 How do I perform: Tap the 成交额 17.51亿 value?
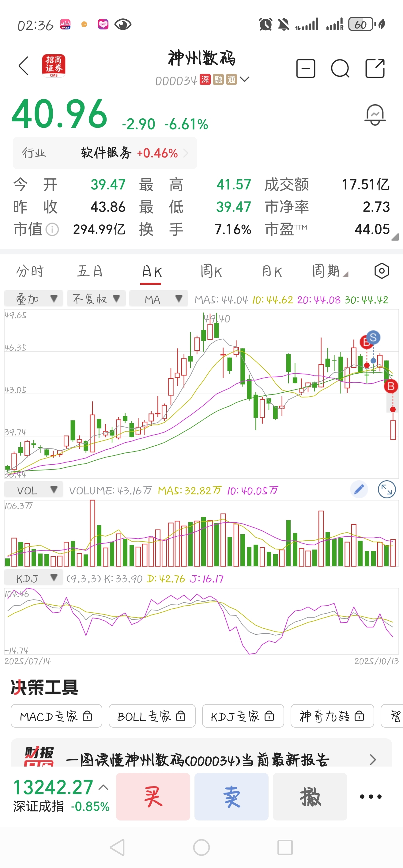[366, 185]
